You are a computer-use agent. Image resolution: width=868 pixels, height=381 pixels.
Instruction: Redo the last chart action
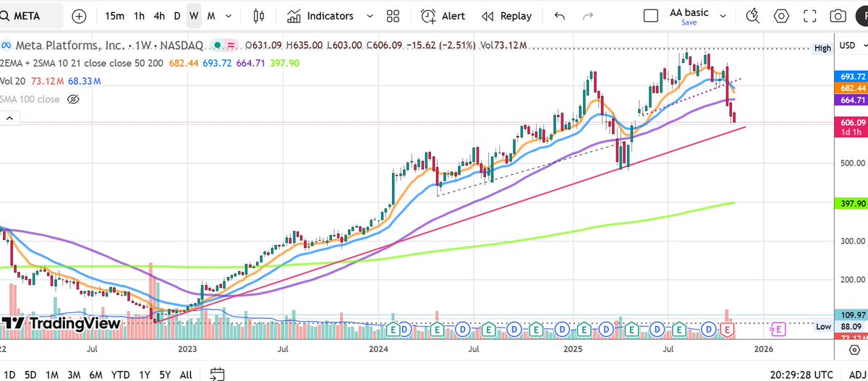[x=588, y=16]
